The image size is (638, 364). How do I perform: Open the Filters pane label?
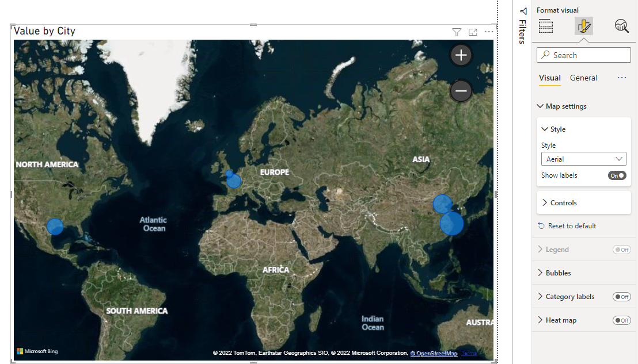523,32
